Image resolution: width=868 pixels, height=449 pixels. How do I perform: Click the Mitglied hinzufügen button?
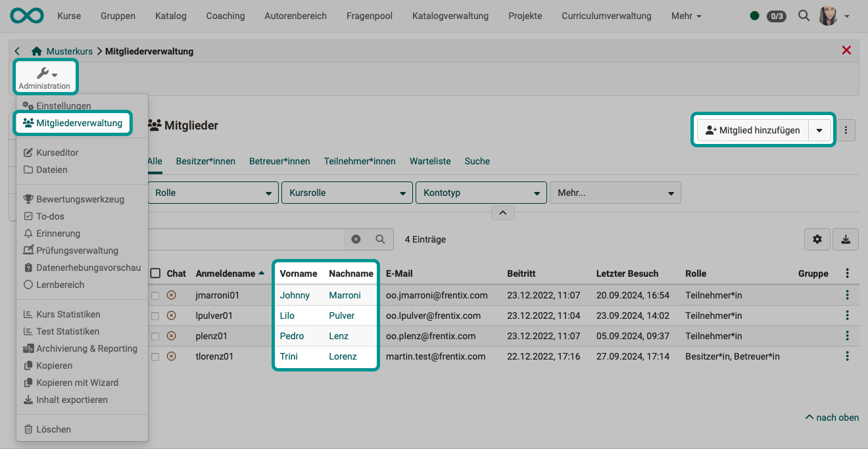pyautogui.click(x=752, y=130)
